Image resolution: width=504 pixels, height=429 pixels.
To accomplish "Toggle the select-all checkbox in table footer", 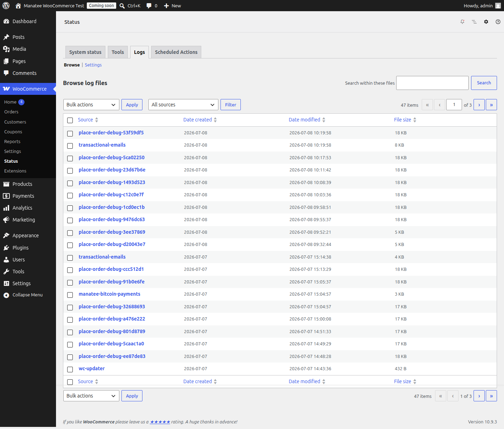I will 70,382.
